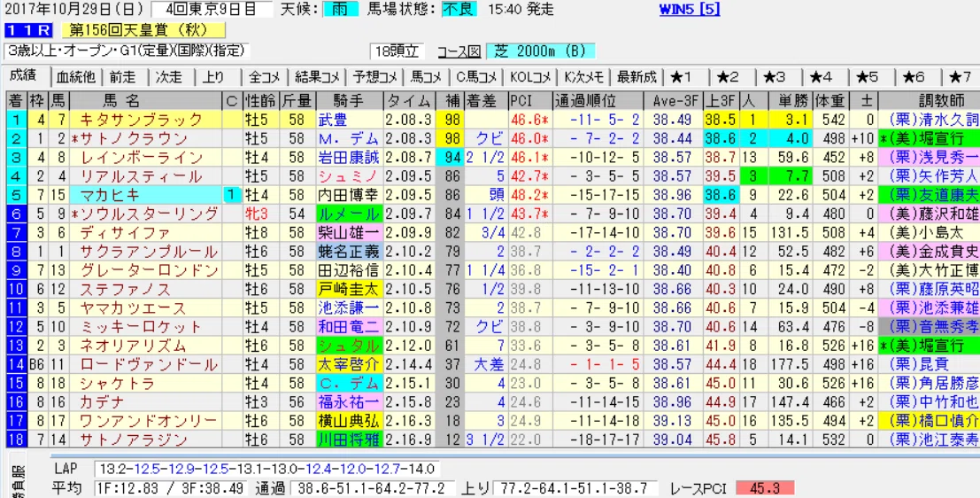Click the LAP times field
980x498 pixels.
[268, 469]
